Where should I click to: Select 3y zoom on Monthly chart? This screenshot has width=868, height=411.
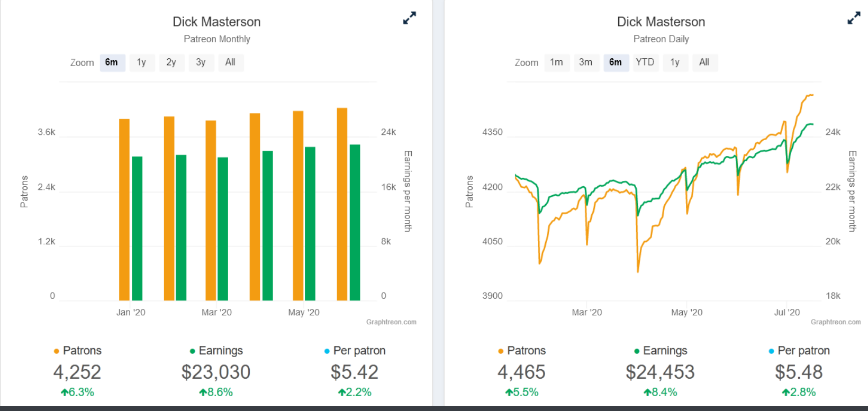coord(201,62)
